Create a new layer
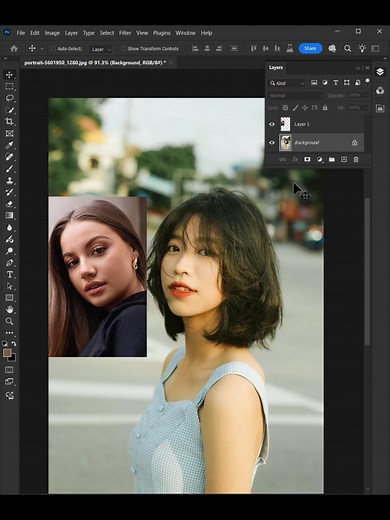Viewport: 390px width, 520px height. [344, 159]
